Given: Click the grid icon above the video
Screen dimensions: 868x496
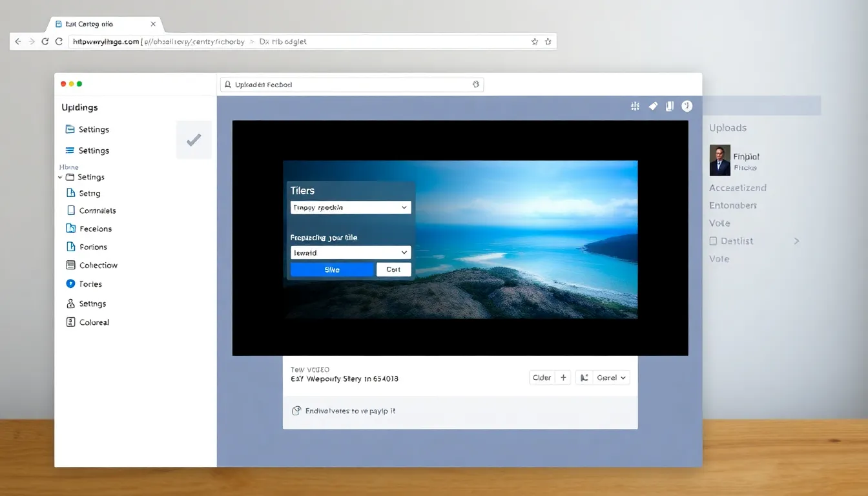Looking at the screenshot, I should pos(635,107).
